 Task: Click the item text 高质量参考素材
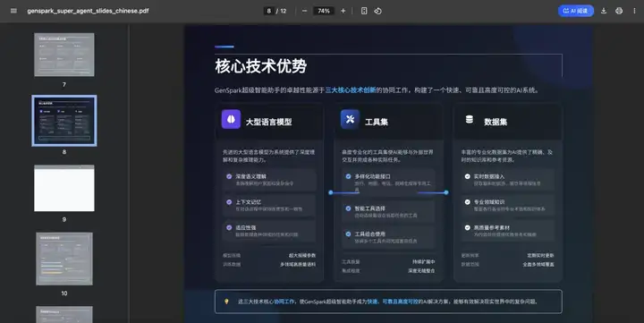tap(492, 227)
